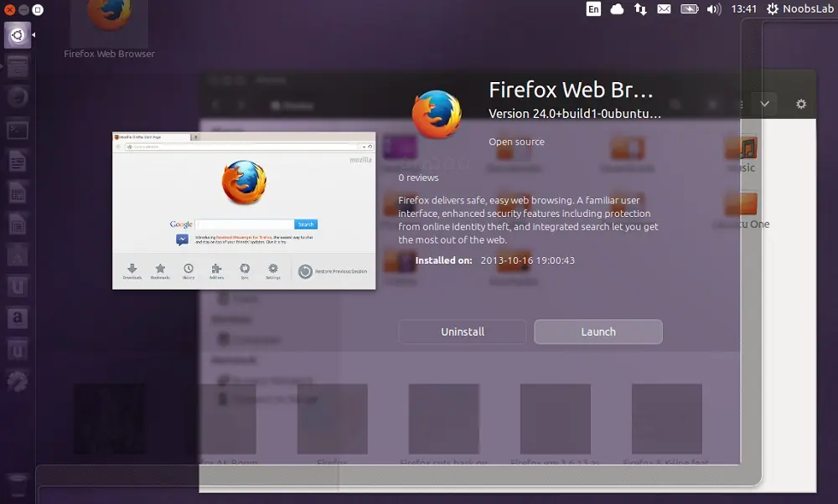Click the maximize button of the Dash
The width and height of the screenshot is (838, 504).
pos(38,9)
